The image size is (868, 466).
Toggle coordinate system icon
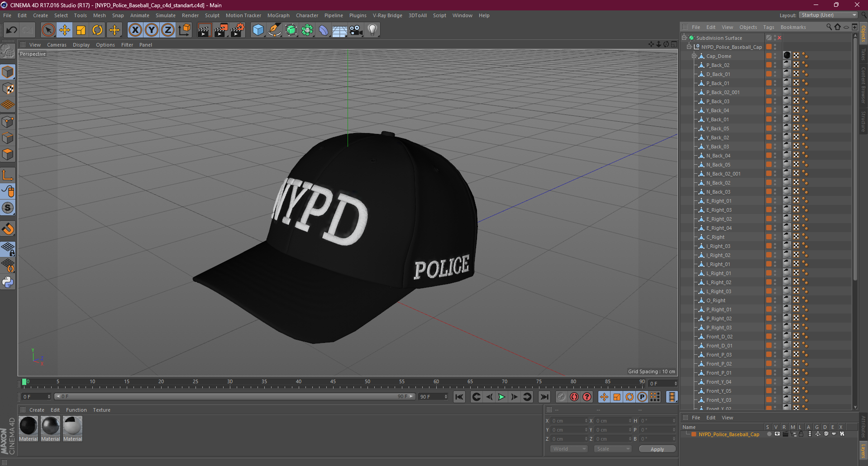click(x=184, y=30)
